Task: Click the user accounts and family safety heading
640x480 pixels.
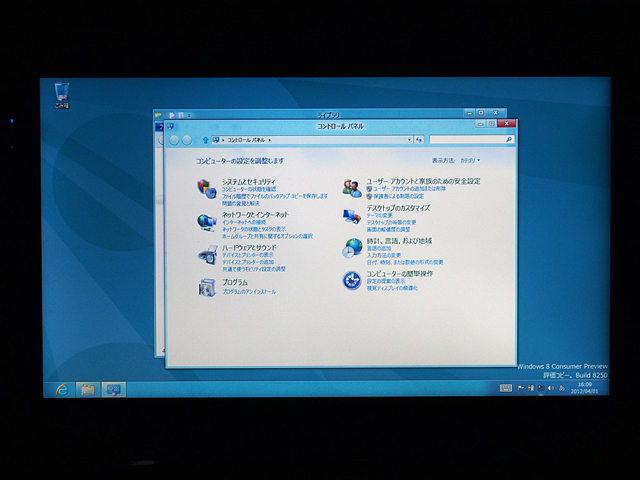Action: pyautogui.click(x=423, y=181)
